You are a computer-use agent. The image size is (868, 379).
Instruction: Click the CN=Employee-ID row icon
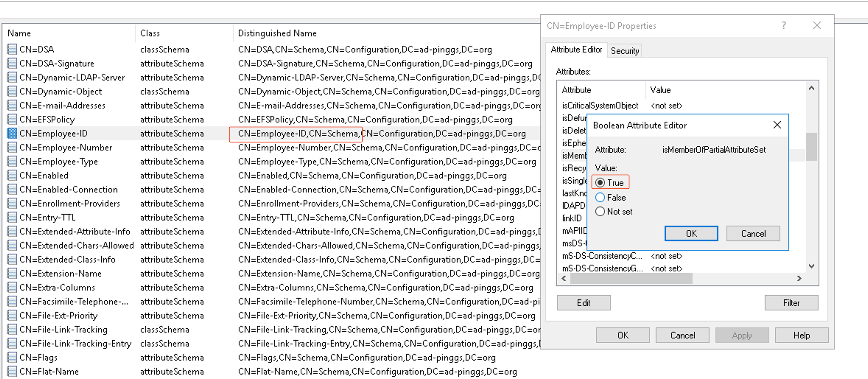tap(12, 133)
